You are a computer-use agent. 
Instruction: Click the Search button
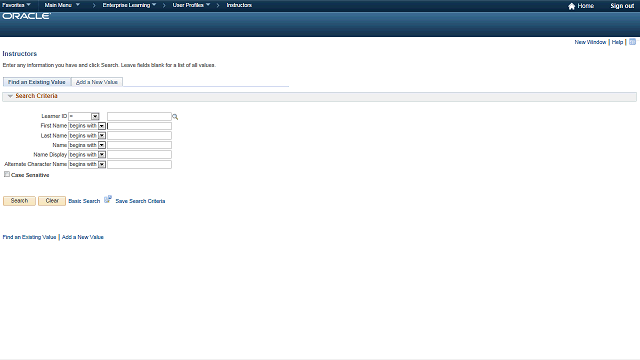click(x=19, y=201)
